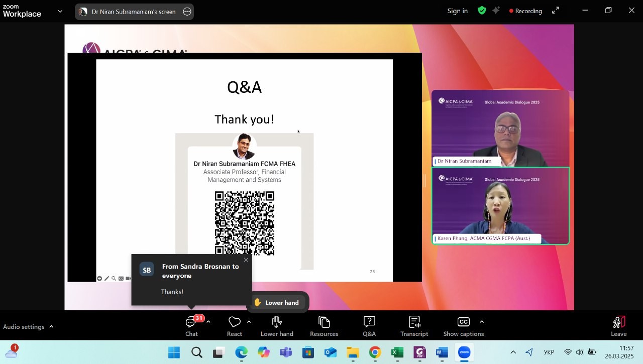Open Copilot from taskbar
The height and width of the screenshot is (364, 643).
(264, 353)
